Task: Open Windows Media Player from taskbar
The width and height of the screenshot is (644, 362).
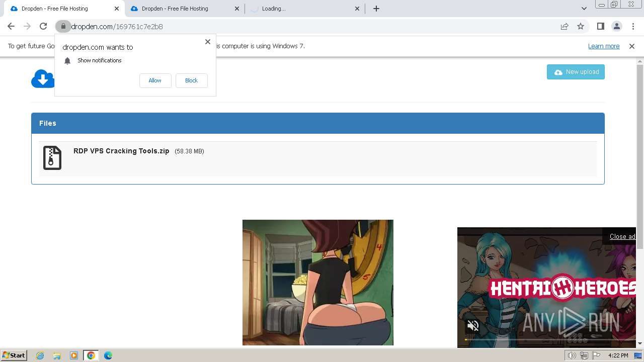Action: pyautogui.click(x=74, y=355)
